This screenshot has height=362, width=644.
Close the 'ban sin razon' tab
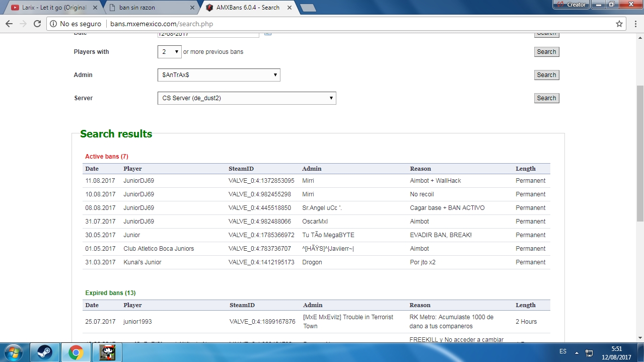click(192, 8)
